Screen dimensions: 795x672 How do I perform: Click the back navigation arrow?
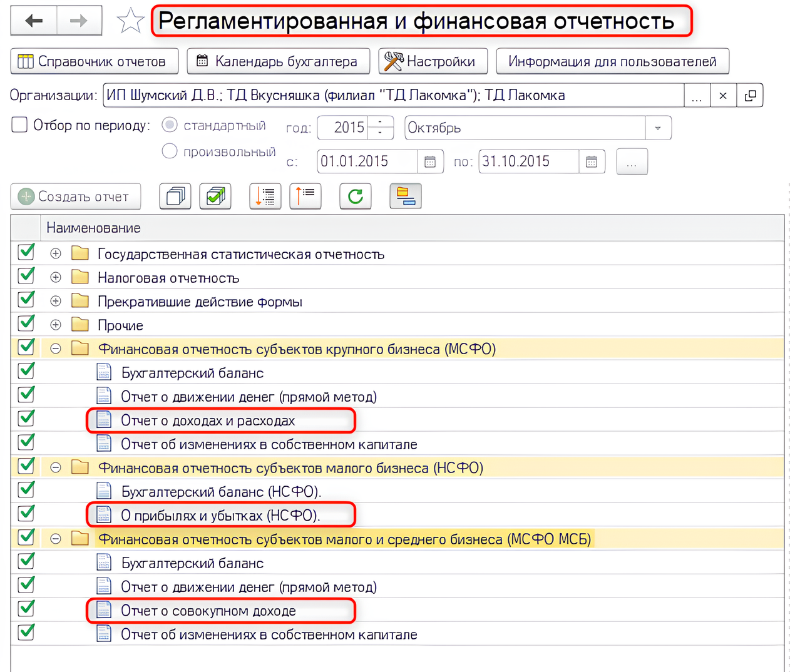pyautogui.click(x=34, y=21)
